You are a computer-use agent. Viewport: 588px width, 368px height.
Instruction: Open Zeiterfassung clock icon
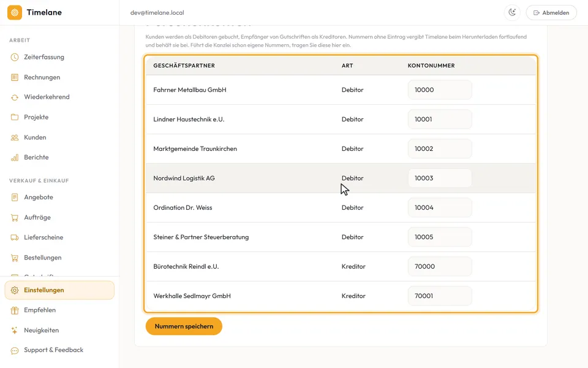[15, 57]
